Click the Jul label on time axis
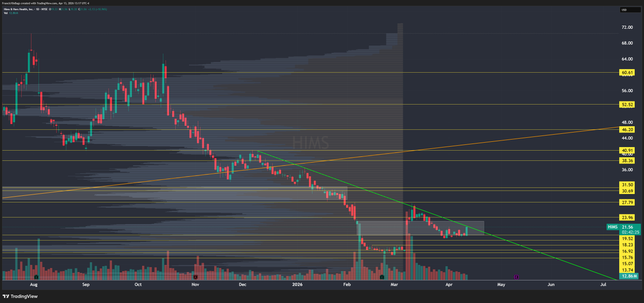Image resolution: width=644 pixels, height=303 pixels. [x=603, y=284]
